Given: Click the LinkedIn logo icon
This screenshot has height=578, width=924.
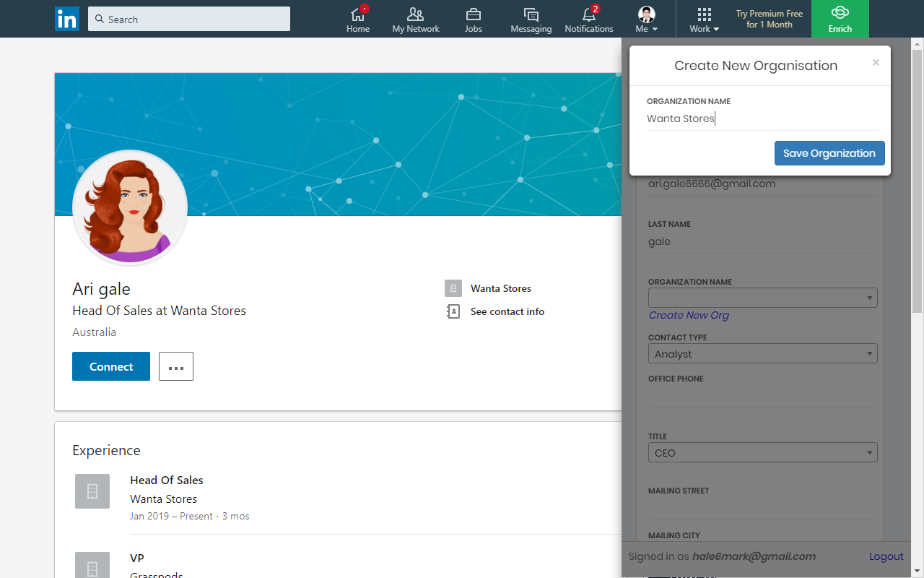Looking at the screenshot, I should click(67, 20).
